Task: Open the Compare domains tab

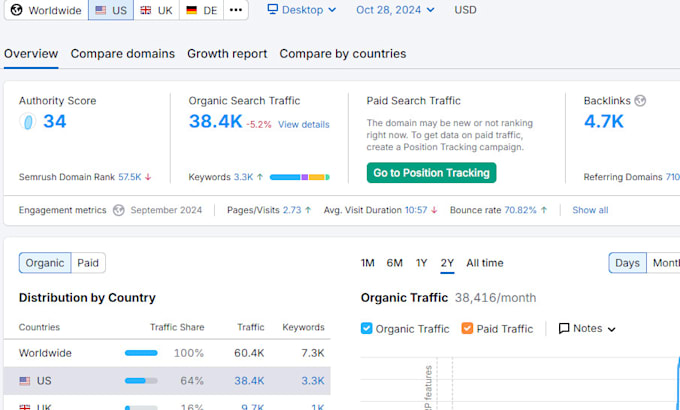Action: 123,54
